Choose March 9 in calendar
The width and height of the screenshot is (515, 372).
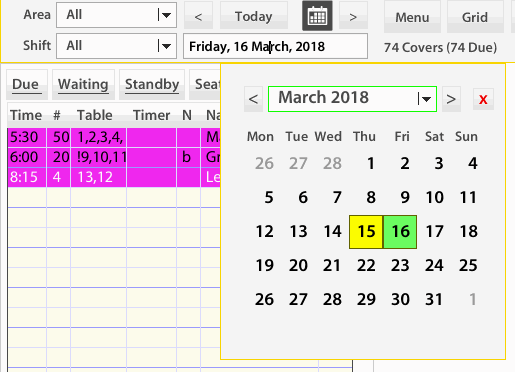(405, 198)
